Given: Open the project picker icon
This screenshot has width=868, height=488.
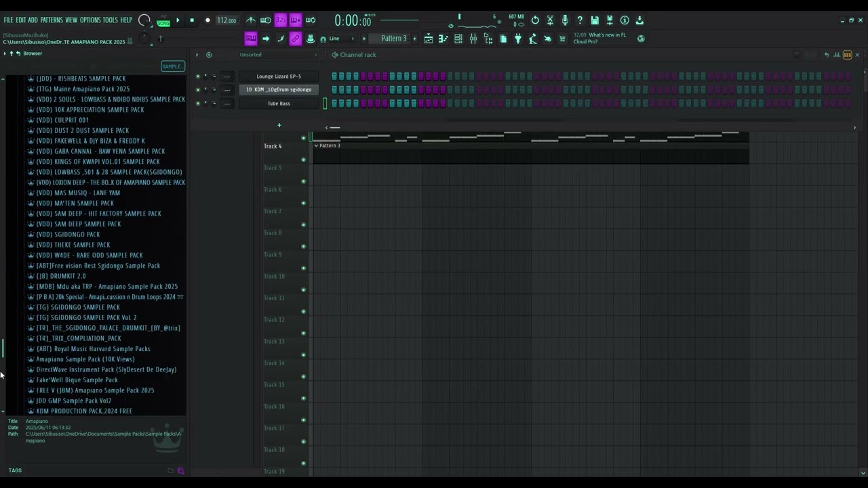Looking at the screenshot, I should click(x=503, y=39).
